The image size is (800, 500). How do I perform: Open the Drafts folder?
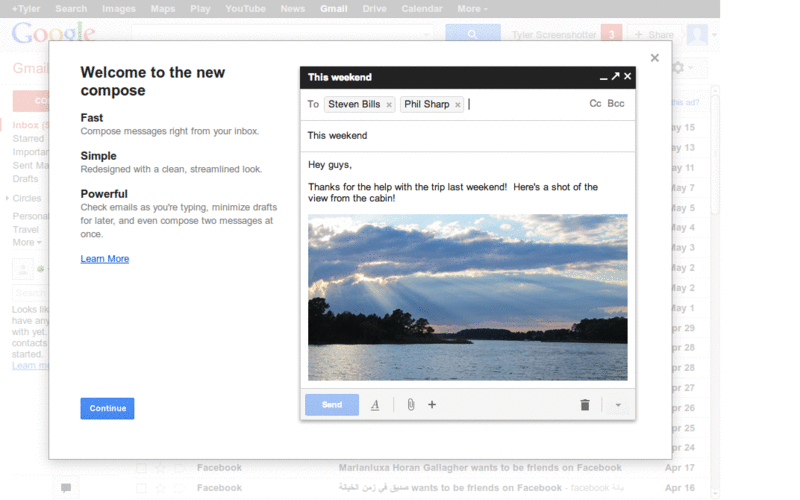click(26, 179)
